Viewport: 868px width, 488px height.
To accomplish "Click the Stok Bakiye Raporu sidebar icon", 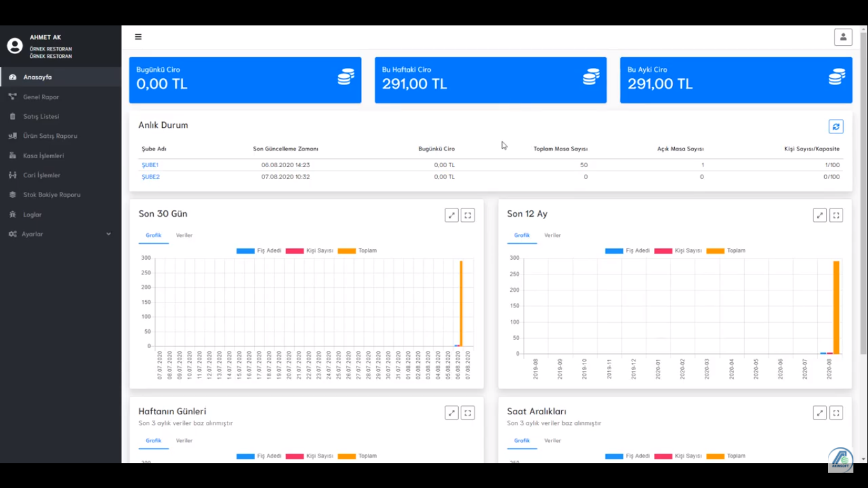I will click(x=13, y=194).
